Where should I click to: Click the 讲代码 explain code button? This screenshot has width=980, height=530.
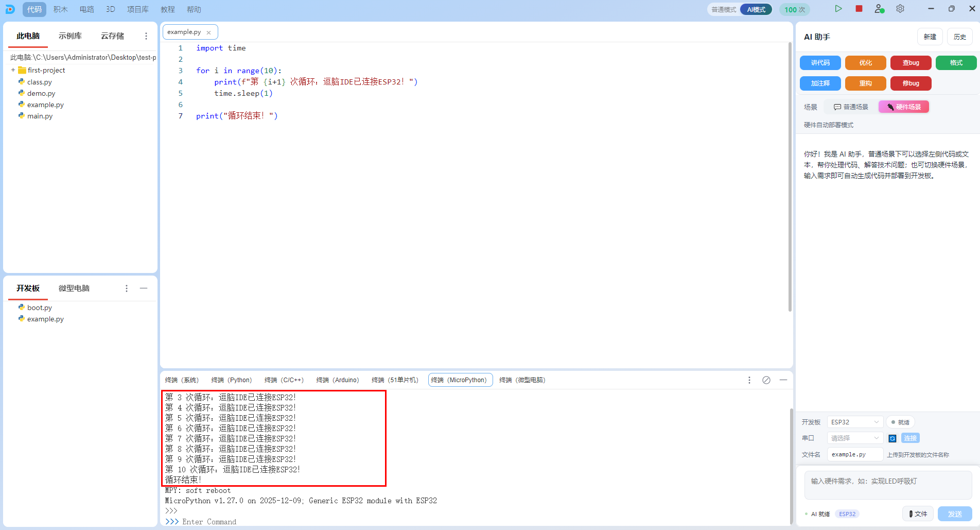tap(820, 63)
